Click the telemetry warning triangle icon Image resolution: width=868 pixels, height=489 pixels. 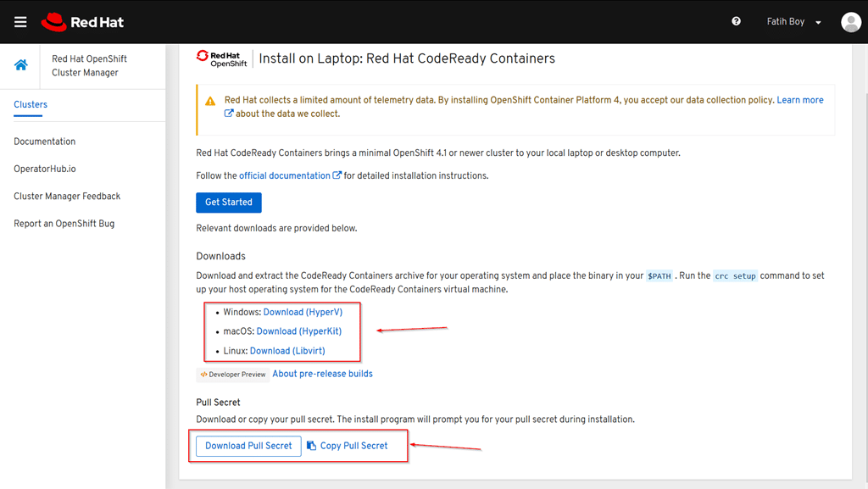[x=210, y=101]
